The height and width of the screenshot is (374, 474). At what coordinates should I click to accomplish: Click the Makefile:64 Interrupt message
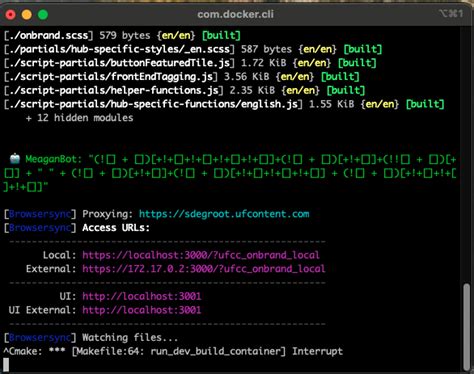173,351
